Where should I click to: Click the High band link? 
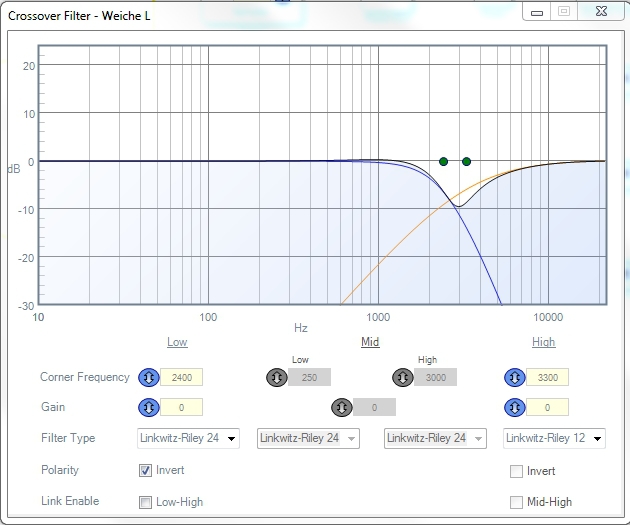point(544,342)
